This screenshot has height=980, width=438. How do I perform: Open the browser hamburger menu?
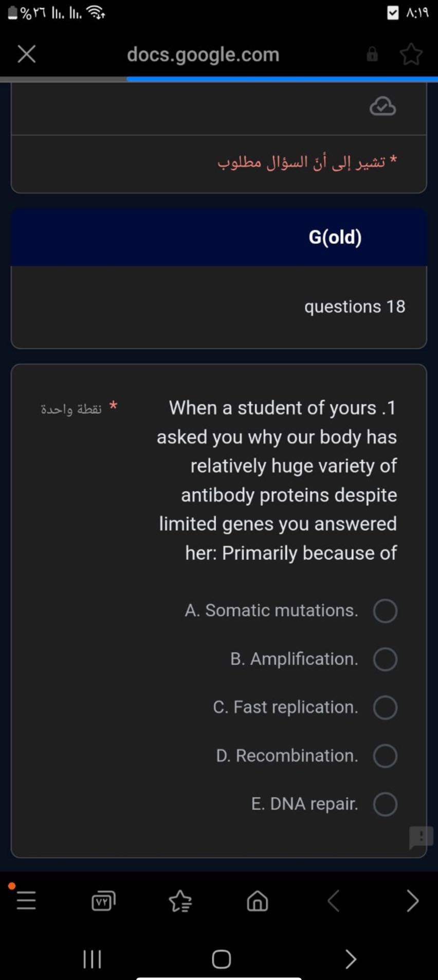(x=26, y=901)
